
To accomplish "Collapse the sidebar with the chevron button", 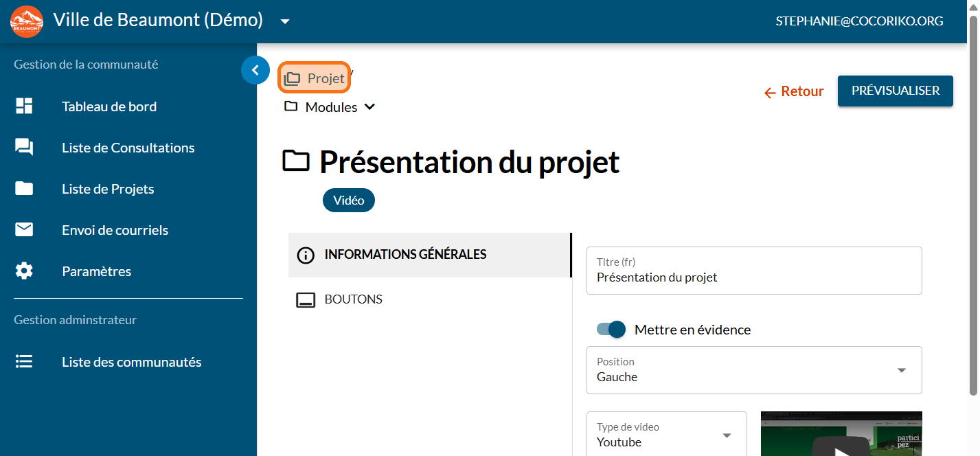I will (x=255, y=70).
